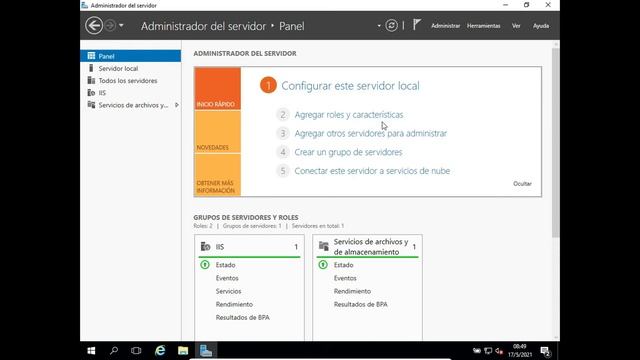This screenshot has height=360, width=640.
Task: Open the Herramientas menu
Action: click(x=483, y=26)
